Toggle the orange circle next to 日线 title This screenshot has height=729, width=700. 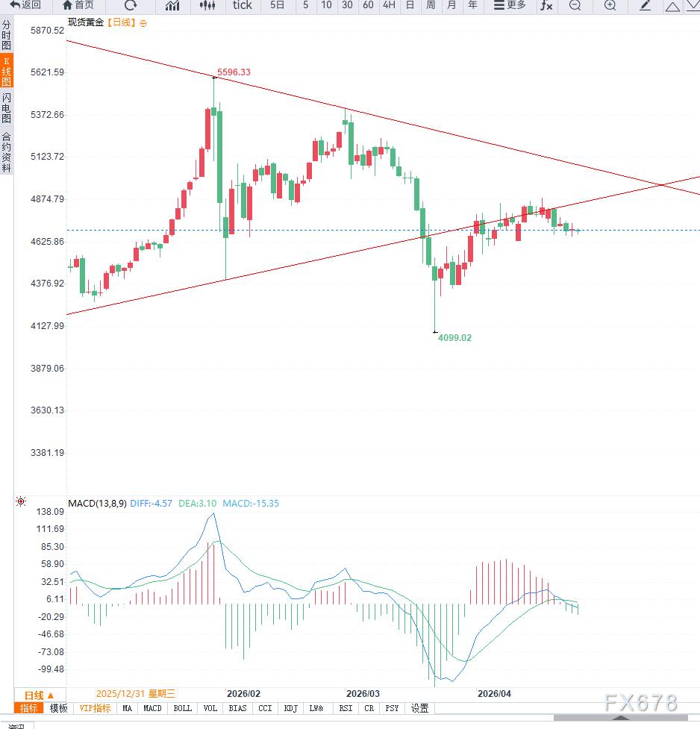pos(143,23)
